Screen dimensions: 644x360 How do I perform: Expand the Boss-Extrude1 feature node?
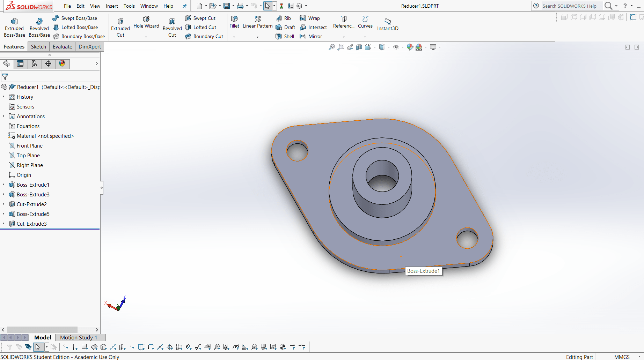click(3, 185)
